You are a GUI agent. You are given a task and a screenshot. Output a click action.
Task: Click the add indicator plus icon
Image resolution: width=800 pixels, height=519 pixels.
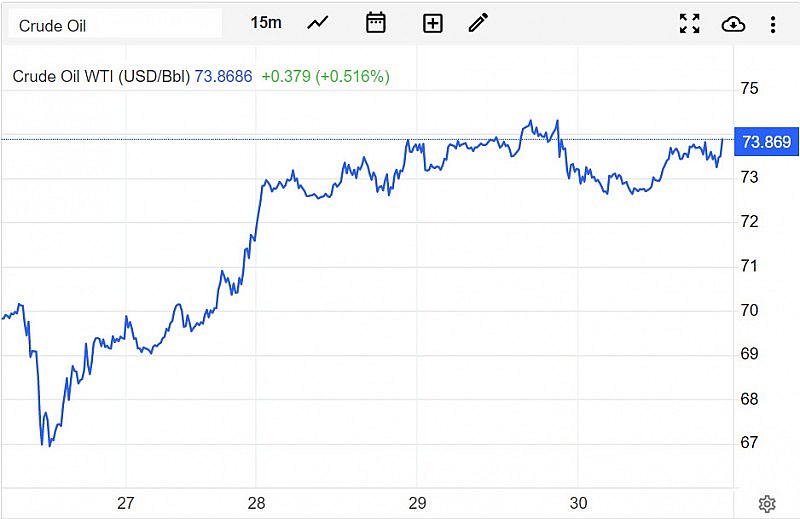(433, 23)
